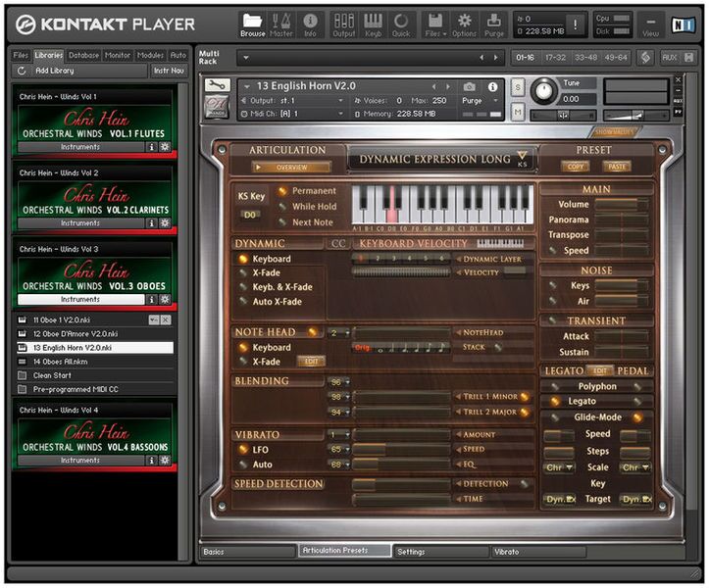Open the Files disk menu
Viewport: 709px width, 588px height.
coord(435,24)
